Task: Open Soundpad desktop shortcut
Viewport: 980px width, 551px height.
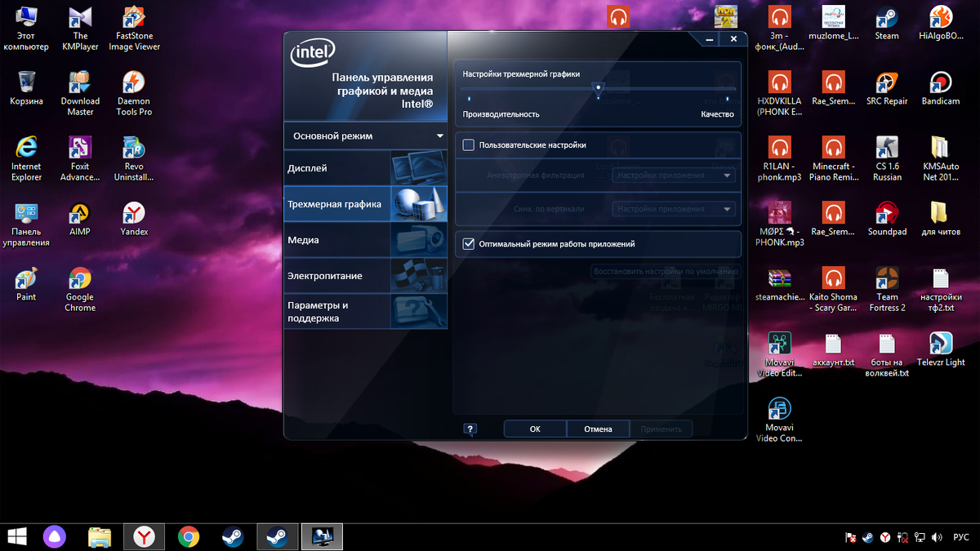Action: pos(887,219)
